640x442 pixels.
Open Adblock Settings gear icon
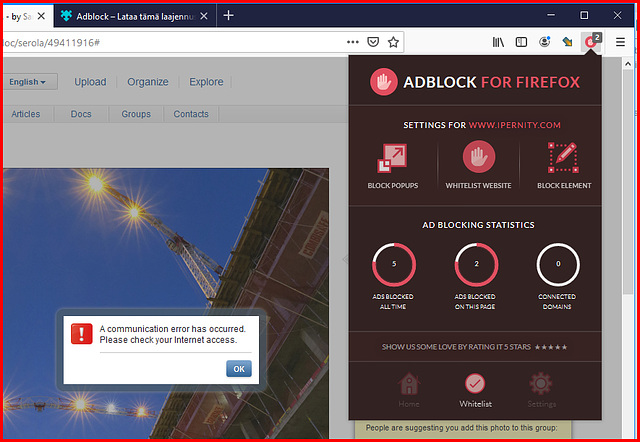541,384
